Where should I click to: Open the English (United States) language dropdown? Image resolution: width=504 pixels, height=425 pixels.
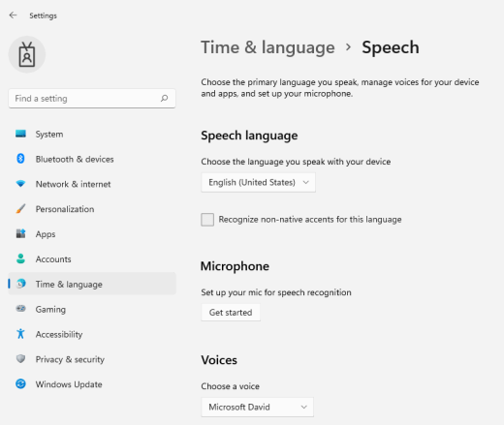[x=258, y=182]
